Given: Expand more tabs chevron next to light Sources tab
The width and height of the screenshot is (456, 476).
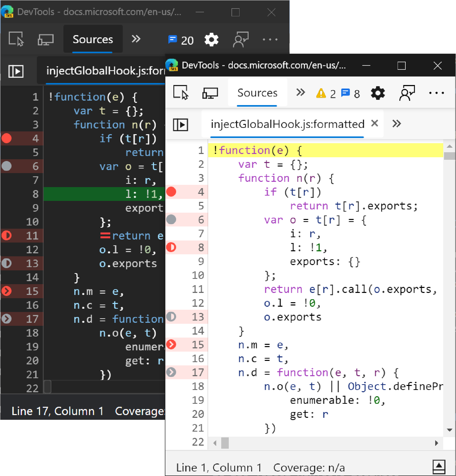Looking at the screenshot, I should pyautogui.click(x=300, y=93).
